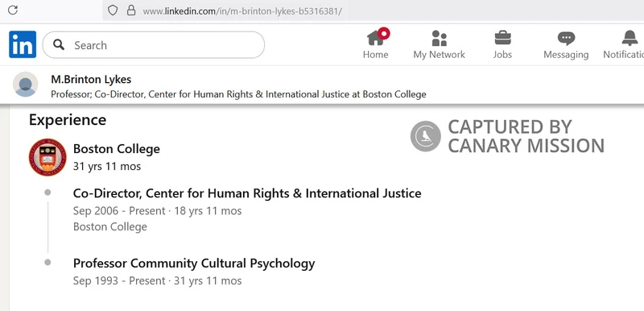
Task: Select the Home nav label
Action: click(375, 55)
